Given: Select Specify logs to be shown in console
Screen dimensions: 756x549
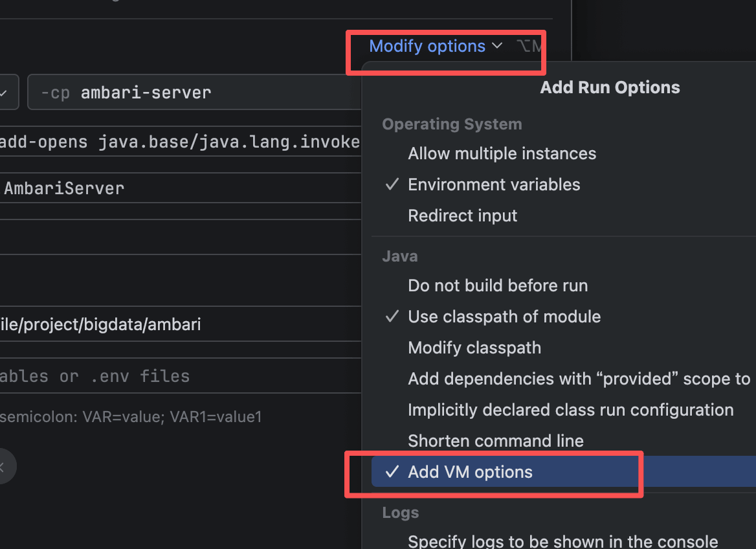Looking at the screenshot, I should click(x=562, y=541).
